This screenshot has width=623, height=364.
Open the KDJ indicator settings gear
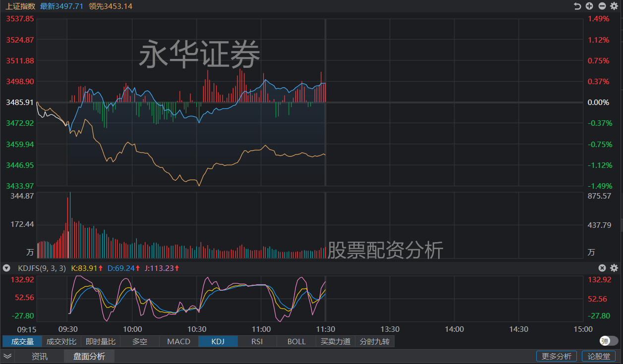tap(614, 268)
